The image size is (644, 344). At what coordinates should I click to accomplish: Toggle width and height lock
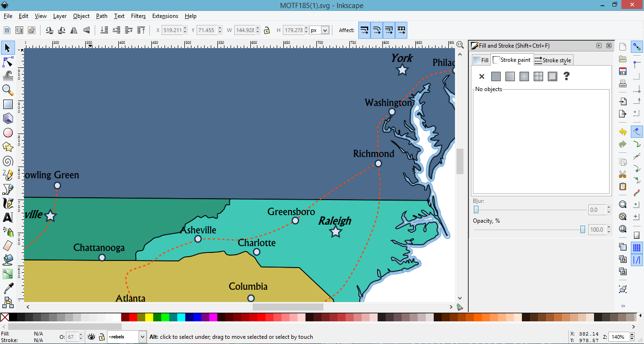tap(267, 30)
